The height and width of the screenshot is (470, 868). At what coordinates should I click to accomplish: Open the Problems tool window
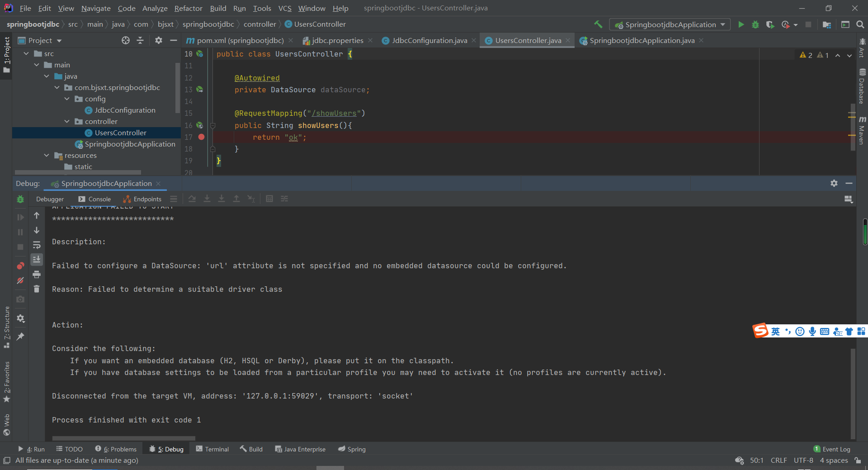click(116, 449)
